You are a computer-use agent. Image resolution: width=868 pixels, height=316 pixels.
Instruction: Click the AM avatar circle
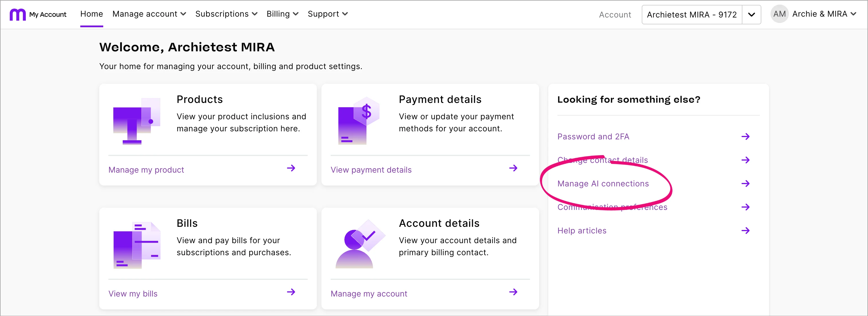click(x=779, y=14)
